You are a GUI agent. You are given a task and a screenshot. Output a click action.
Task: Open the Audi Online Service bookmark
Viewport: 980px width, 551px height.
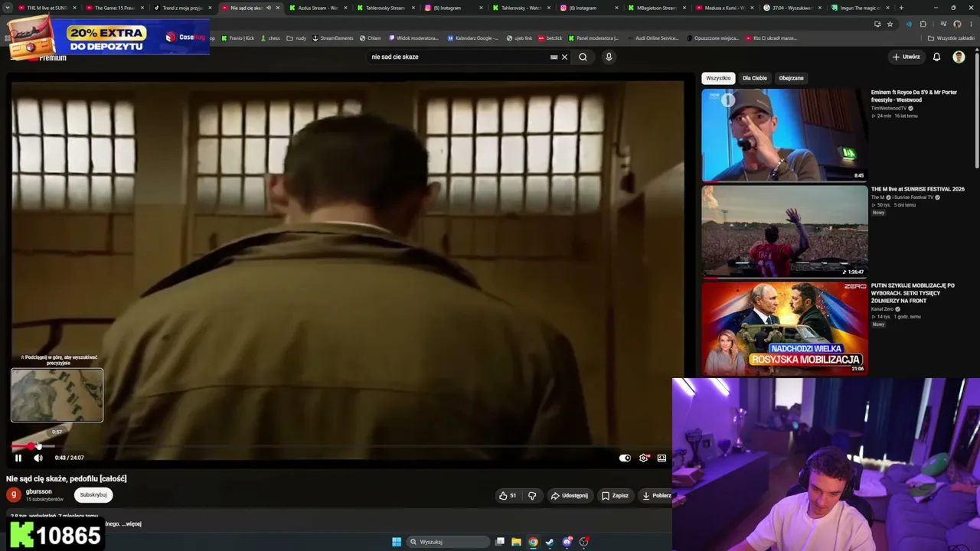pyautogui.click(x=652, y=38)
